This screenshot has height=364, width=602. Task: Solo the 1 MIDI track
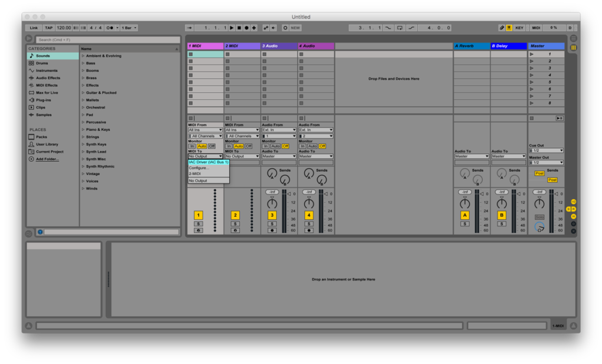[x=198, y=223]
